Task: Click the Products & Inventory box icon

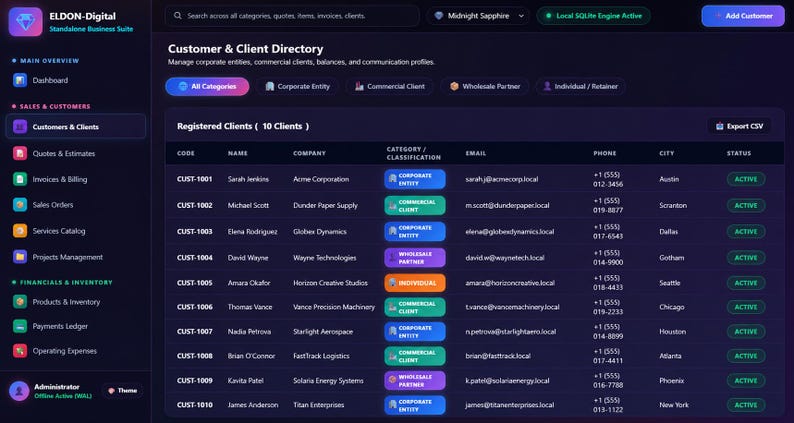Action: [x=20, y=302]
